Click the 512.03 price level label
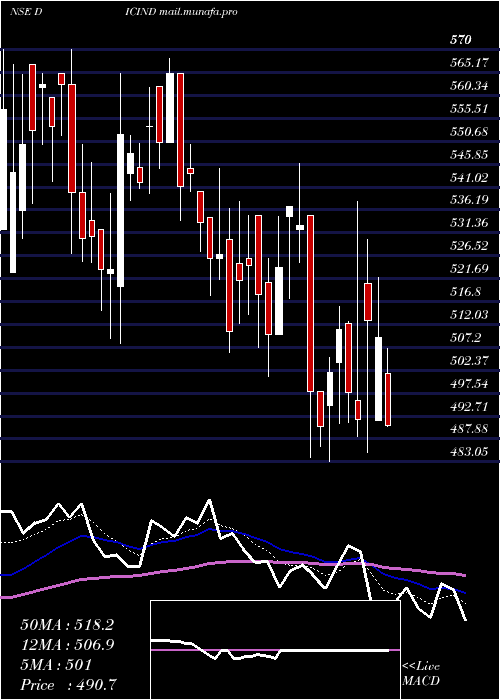The image size is (500, 700). (469, 315)
